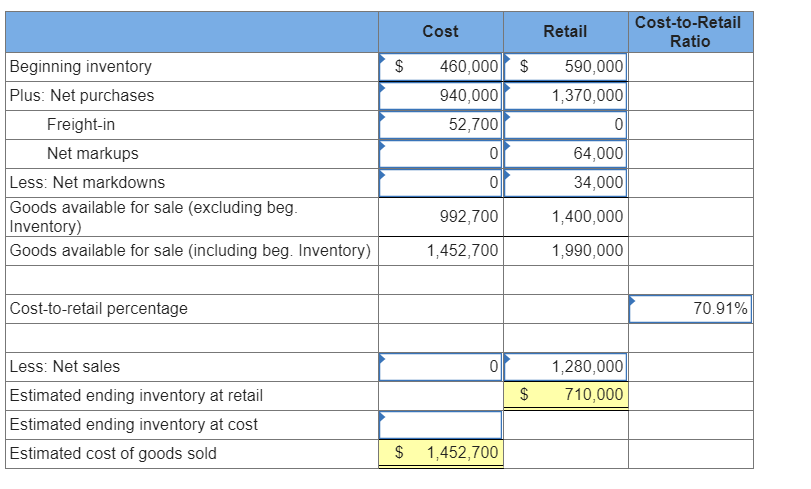Image resolution: width=811 pixels, height=489 pixels.
Task: Edit Net purchases retail value 1,370,000
Action: tap(565, 96)
